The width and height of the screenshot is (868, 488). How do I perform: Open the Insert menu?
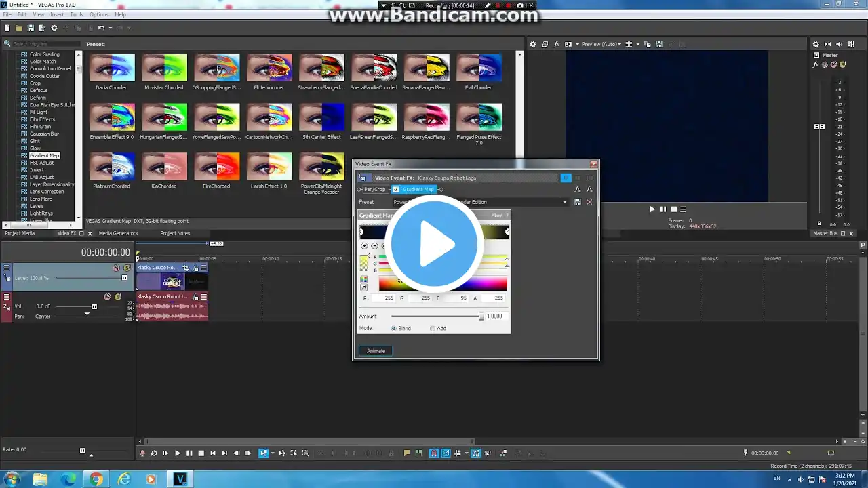point(57,14)
